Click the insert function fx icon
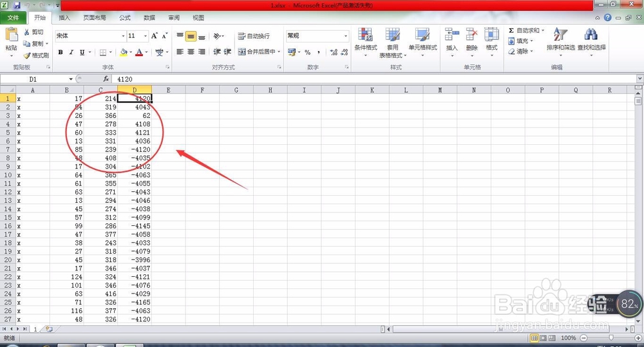 [106, 79]
